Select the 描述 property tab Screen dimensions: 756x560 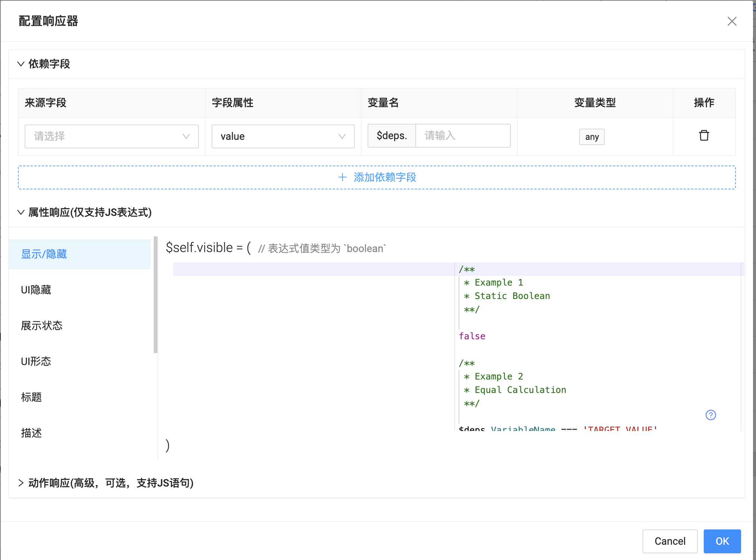(x=80, y=433)
